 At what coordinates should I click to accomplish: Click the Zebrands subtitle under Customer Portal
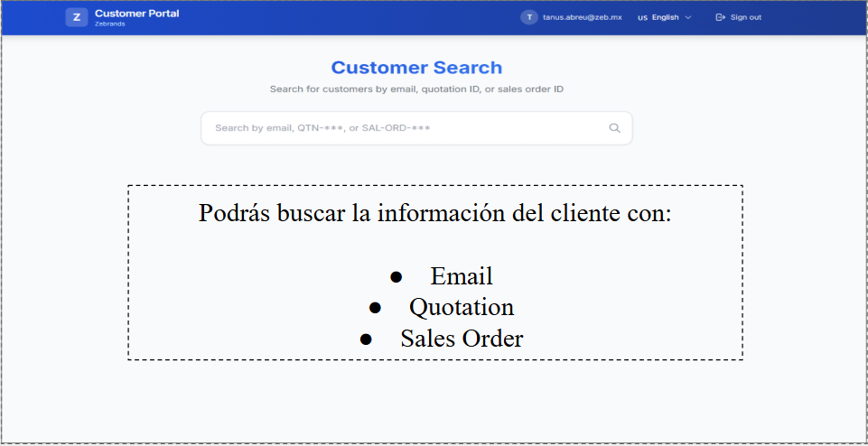pos(109,23)
